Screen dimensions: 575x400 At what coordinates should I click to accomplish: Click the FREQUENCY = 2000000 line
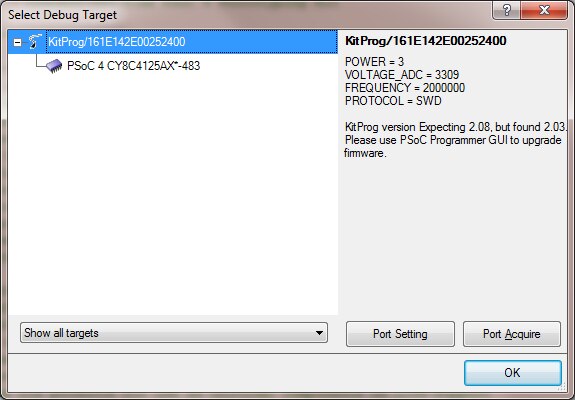[405, 88]
